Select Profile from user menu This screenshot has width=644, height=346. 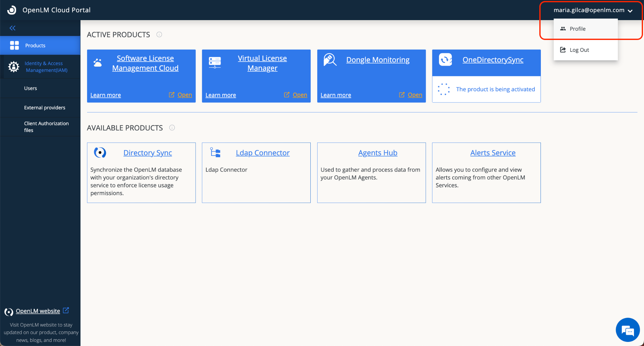click(x=577, y=29)
